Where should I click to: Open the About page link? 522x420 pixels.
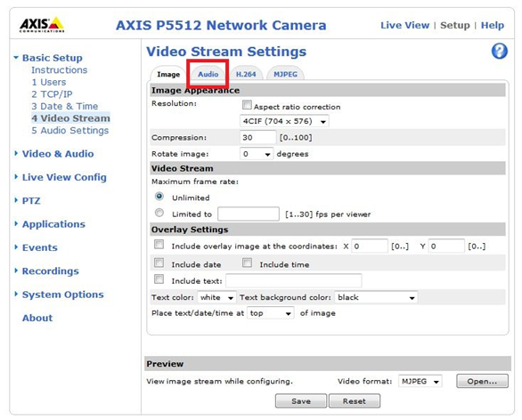37,318
